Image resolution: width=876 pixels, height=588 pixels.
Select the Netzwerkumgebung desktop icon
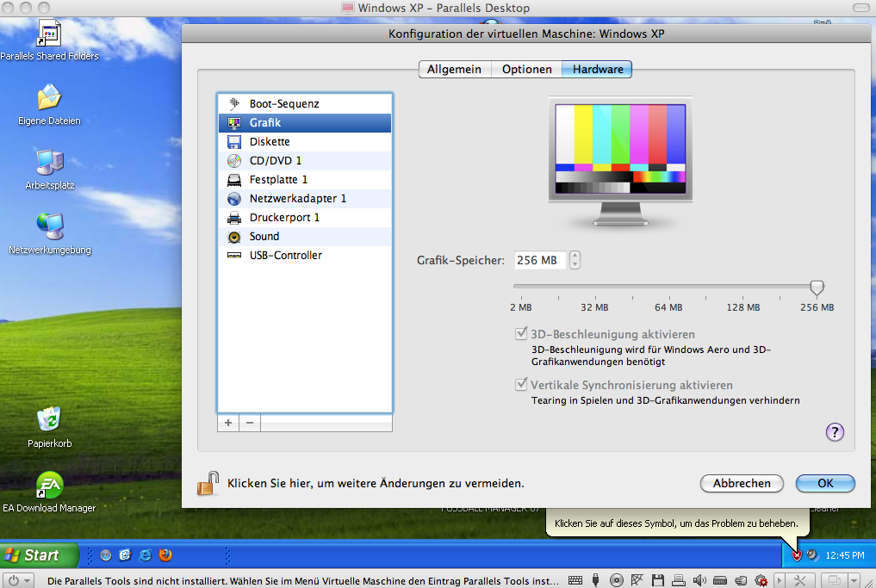(x=50, y=234)
